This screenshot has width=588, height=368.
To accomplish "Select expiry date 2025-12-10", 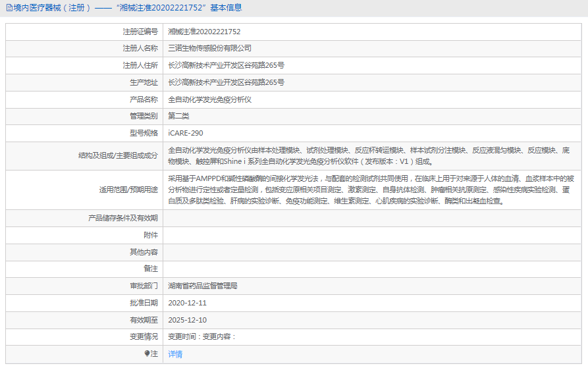I will pyautogui.click(x=188, y=320).
